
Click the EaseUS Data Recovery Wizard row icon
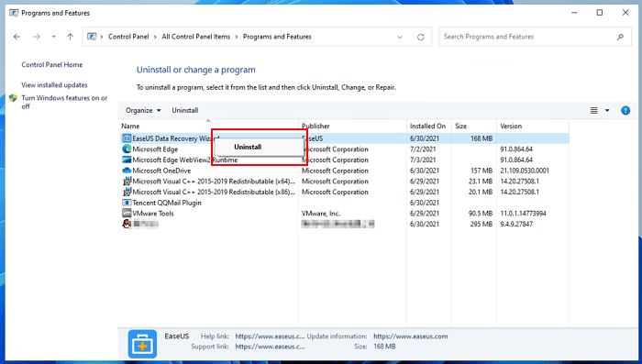click(x=127, y=138)
